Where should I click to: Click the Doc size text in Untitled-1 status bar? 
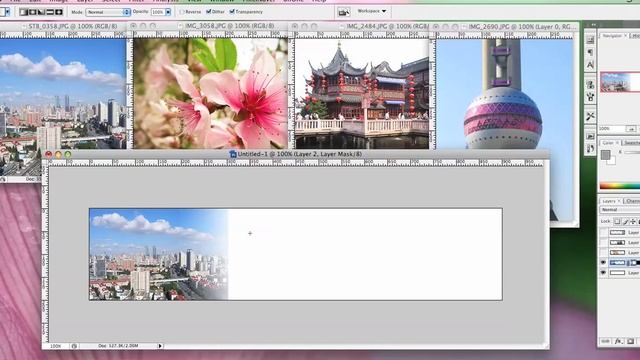(118, 346)
